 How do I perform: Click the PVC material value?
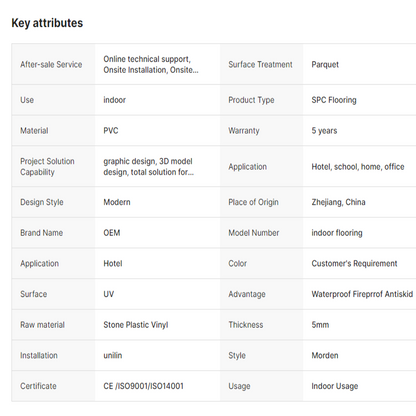point(111,131)
